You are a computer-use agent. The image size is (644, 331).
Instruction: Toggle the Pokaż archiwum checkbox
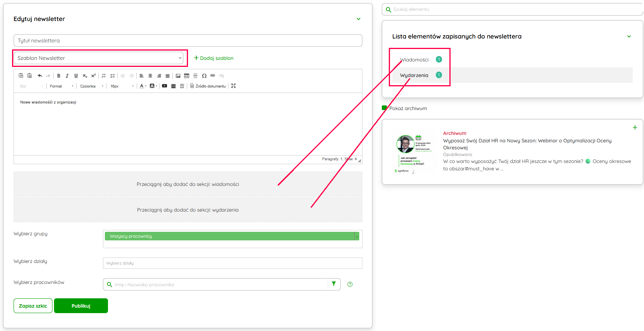point(385,108)
